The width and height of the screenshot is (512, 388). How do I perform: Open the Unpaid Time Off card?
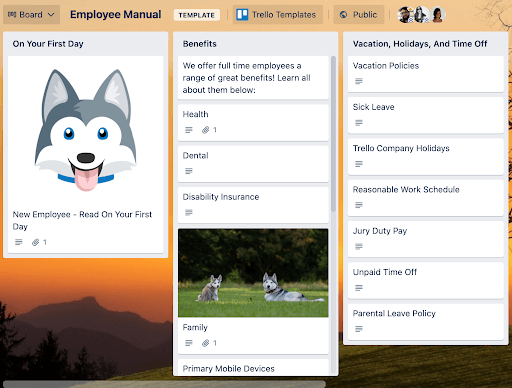[x=426, y=280]
